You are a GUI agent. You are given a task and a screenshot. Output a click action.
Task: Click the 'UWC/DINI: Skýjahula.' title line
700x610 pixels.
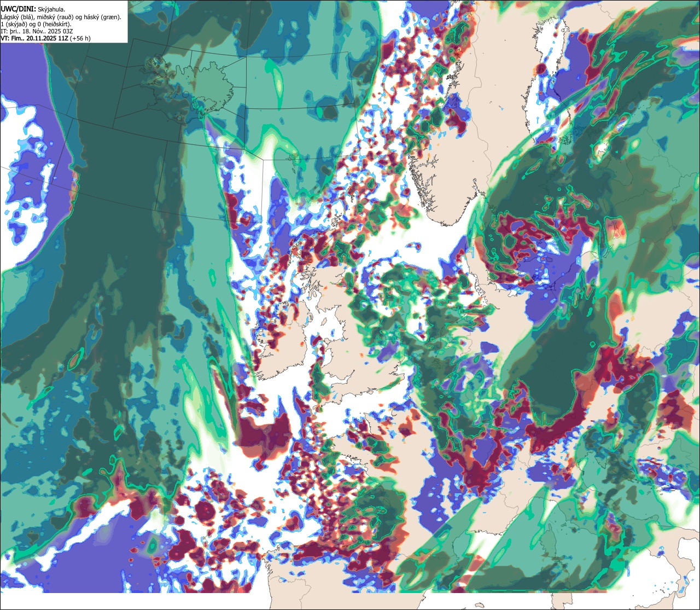(x=33, y=9)
